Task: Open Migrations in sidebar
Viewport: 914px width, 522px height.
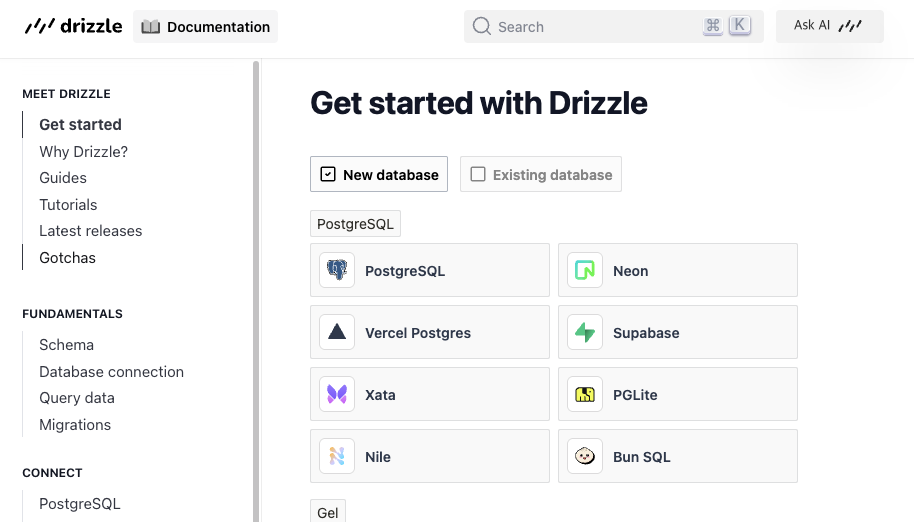Action: click(75, 425)
